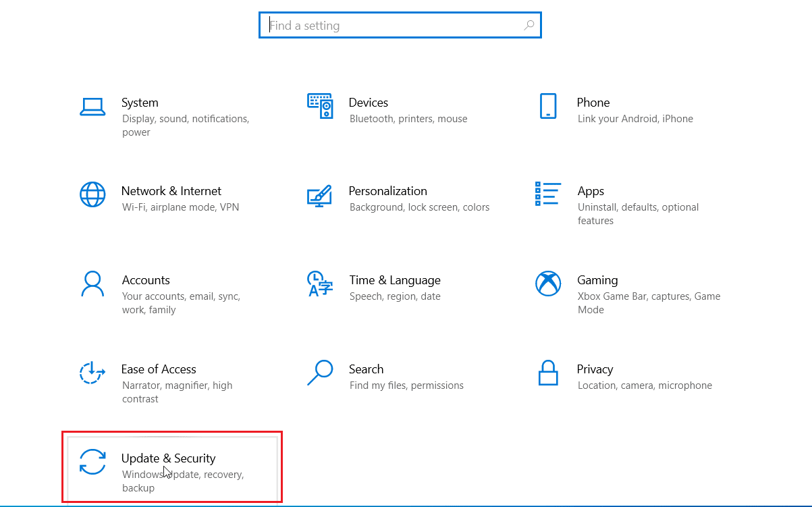Click 'Location, camera, microphone' description

click(x=645, y=385)
